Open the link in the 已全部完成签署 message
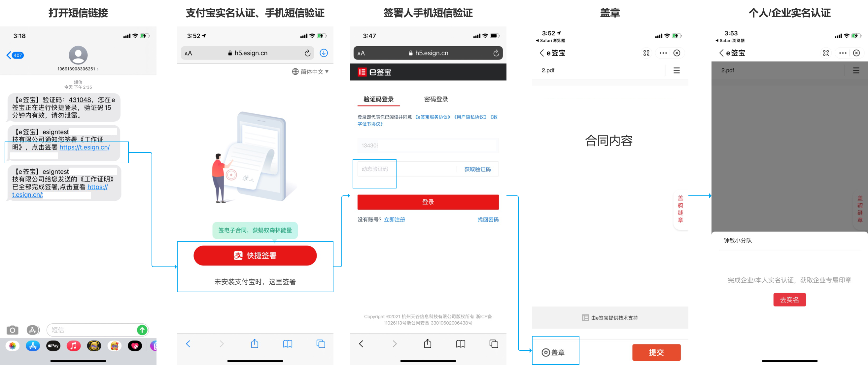868x365 pixels. click(60, 190)
